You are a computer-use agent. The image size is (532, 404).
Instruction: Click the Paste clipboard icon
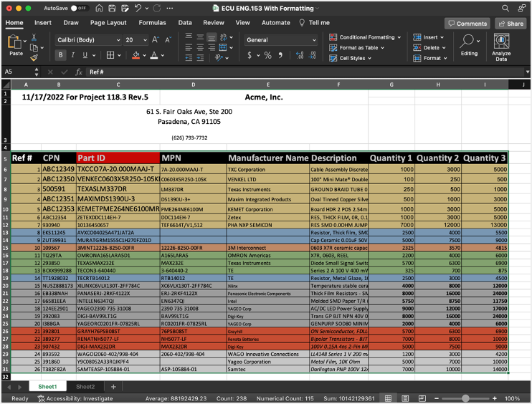14,42
